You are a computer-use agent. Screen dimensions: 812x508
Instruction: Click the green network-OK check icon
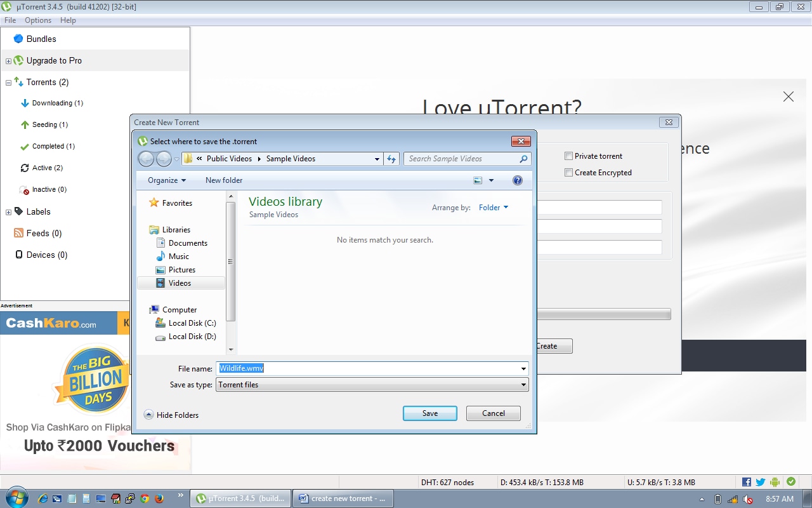click(x=790, y=482)
